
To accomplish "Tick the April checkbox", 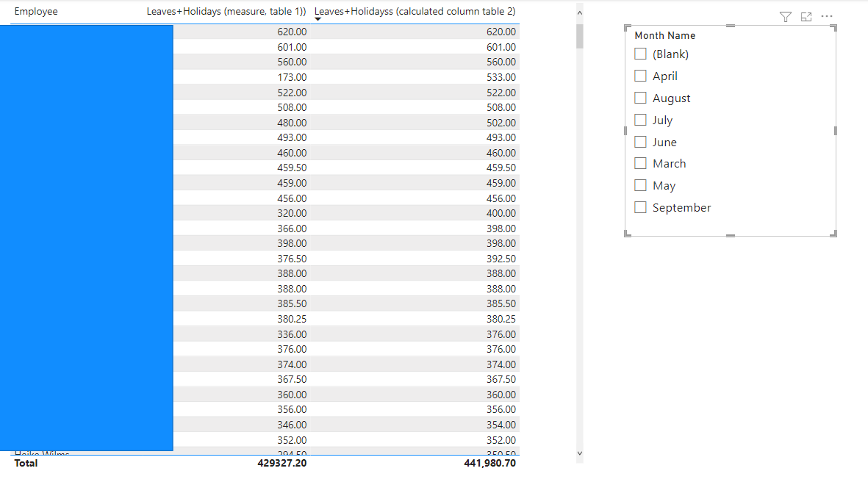I will click(640, 76).
